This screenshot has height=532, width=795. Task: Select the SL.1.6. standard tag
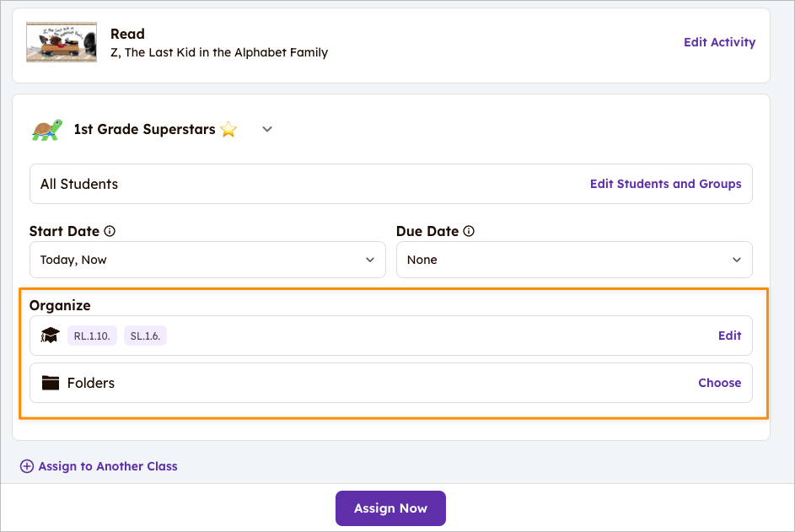pyautogui.click(x=145, y=336)
